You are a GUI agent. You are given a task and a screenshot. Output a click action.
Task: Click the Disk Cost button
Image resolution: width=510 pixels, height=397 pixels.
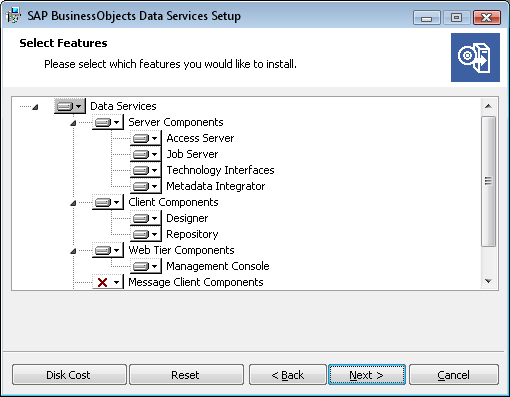pyautogui.click(x=69, y=375)
